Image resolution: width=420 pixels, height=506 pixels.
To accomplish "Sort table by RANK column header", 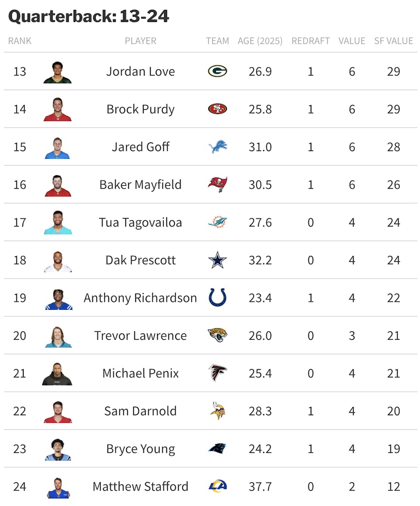I will click(19, 41).
